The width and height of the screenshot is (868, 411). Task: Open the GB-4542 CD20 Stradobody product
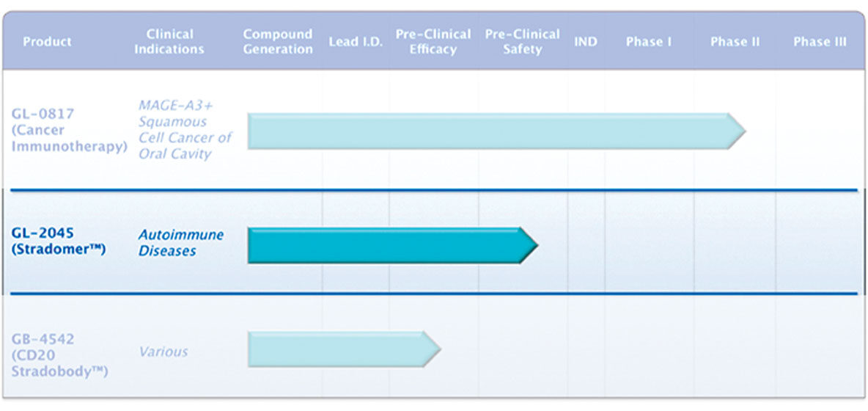[x=60, y=355]
